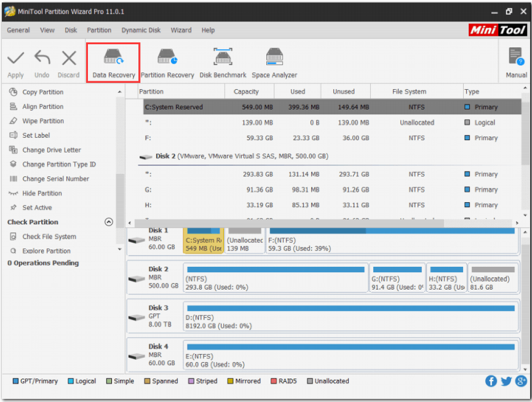
Task: Select the Set Active action
Action: coord(37,208)
